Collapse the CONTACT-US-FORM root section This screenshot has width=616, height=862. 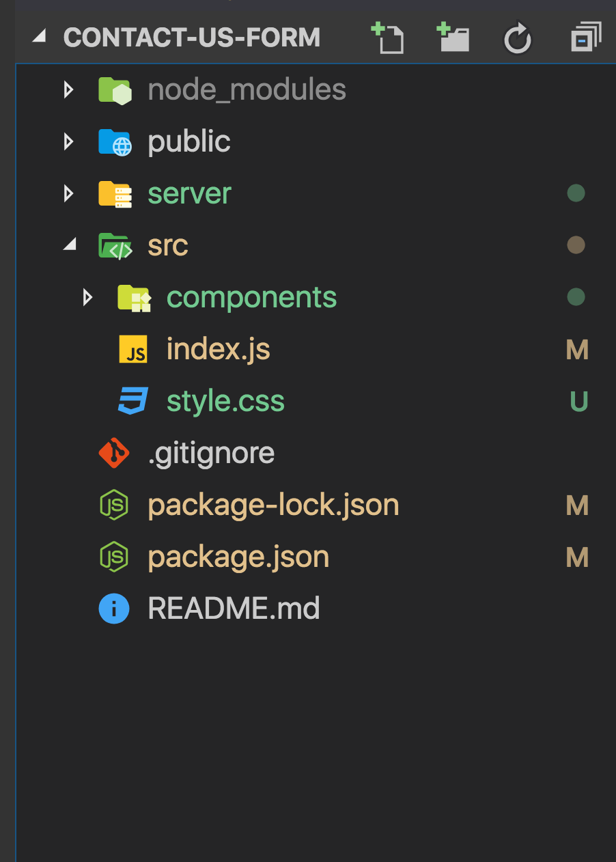tap(39, 38)
